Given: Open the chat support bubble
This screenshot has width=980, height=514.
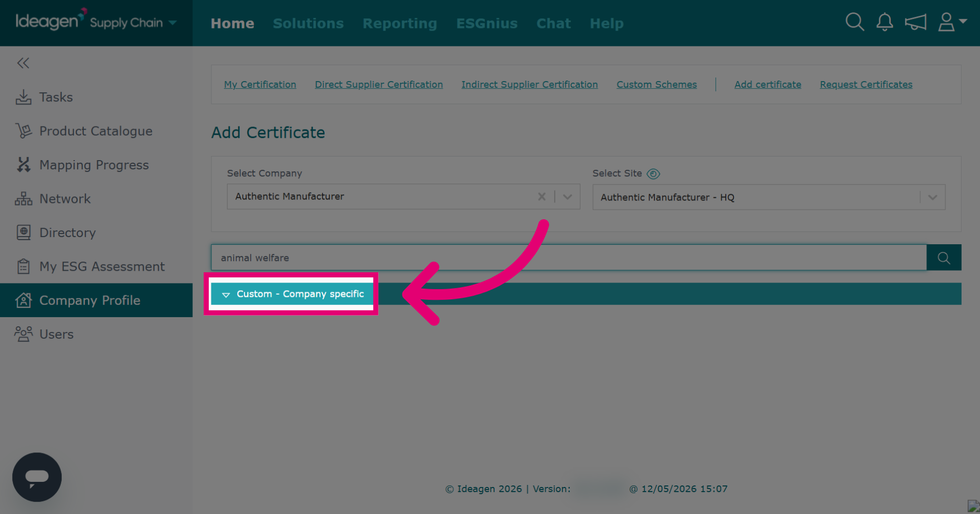Looking at the screenshot, I should 37,477.
